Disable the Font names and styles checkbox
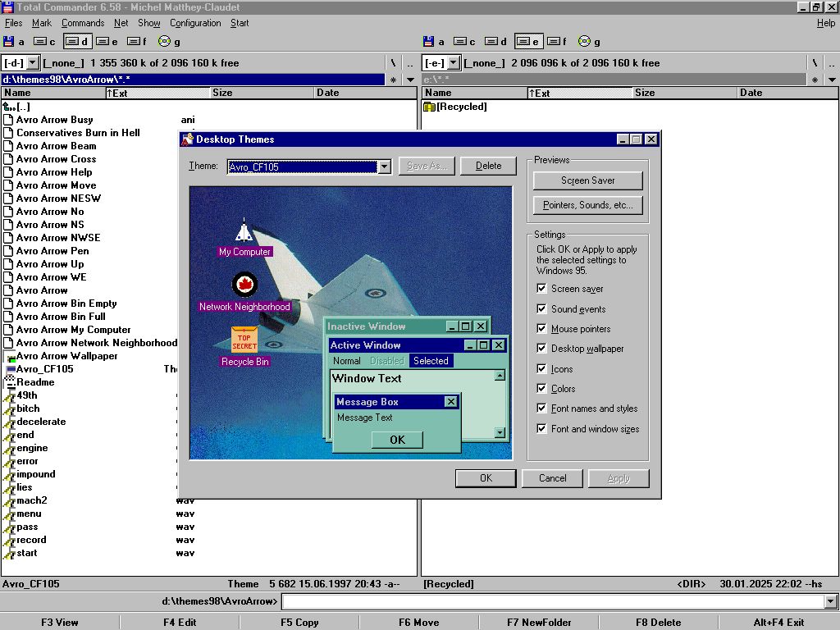The width and height of the screenshot is (840, 630). click(x=541, y=409)
